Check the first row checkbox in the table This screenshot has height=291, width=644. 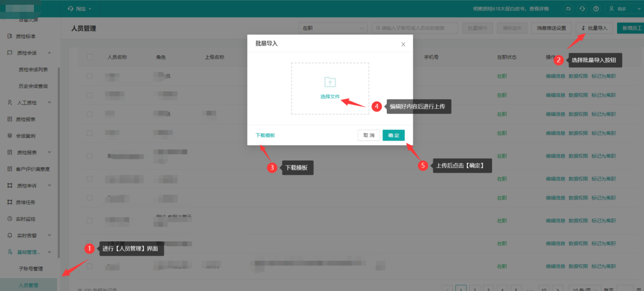click(90, 76)
